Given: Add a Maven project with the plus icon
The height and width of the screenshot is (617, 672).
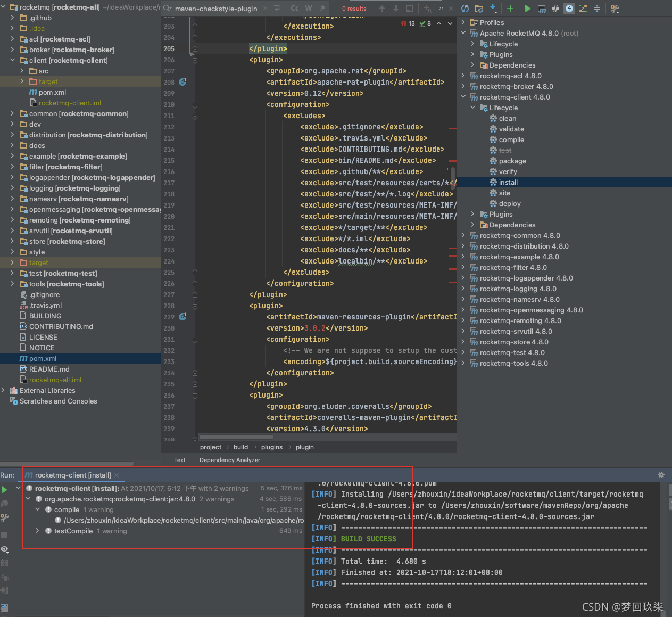Looking at the screenshot, I should pyautogui.click(x=510, y=9).
